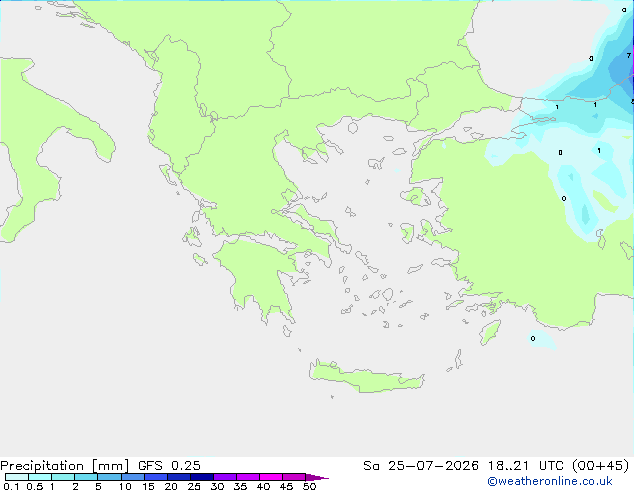The height and width of the screenshot is (490, 634).
Task: Click the 'GFS 0.25' model label
Action: click(169, 466)
